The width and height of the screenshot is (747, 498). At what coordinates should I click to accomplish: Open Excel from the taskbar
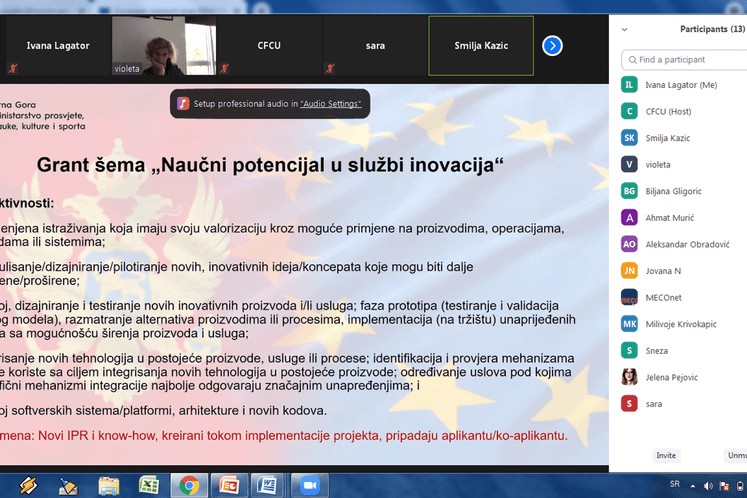(x=149, y=486)
